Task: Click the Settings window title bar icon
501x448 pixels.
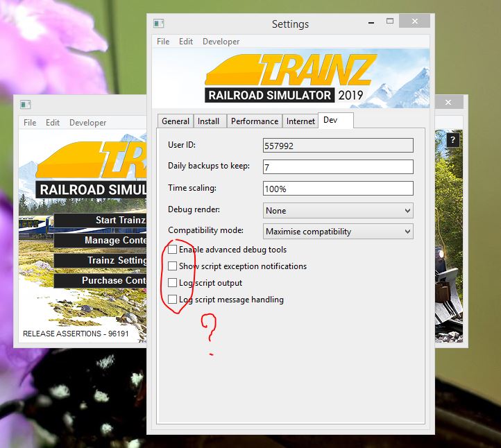Action: pos(159,24)
